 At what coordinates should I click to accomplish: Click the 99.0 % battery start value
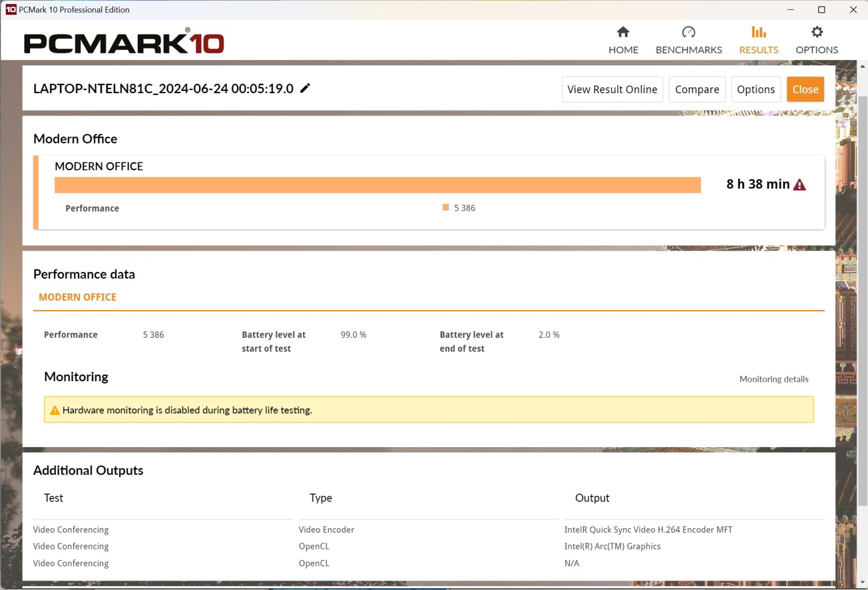pyautogui.click(x=354, y=334)
